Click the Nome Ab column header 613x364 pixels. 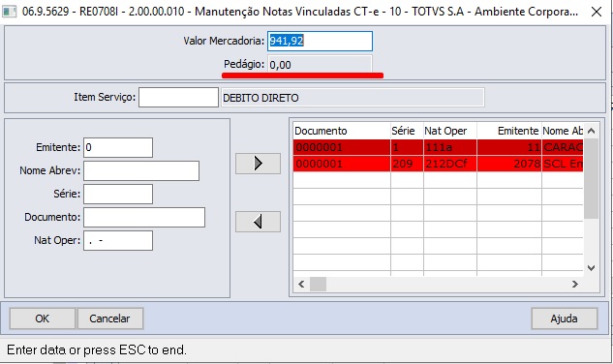[x=563, y=131]
